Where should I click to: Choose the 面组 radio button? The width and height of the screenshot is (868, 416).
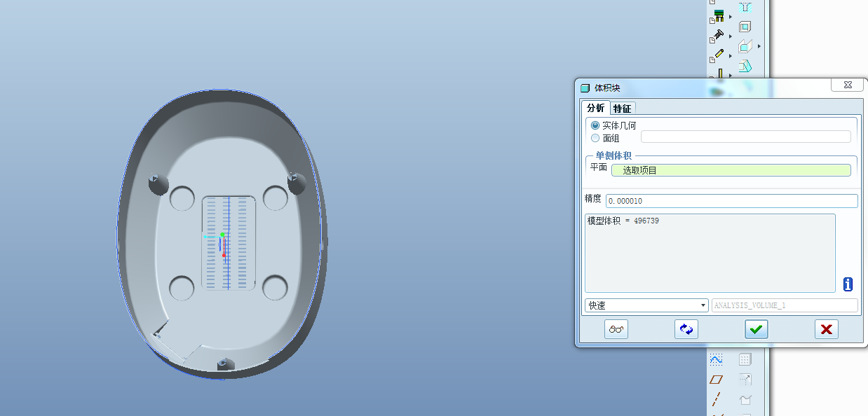point(595,138)
